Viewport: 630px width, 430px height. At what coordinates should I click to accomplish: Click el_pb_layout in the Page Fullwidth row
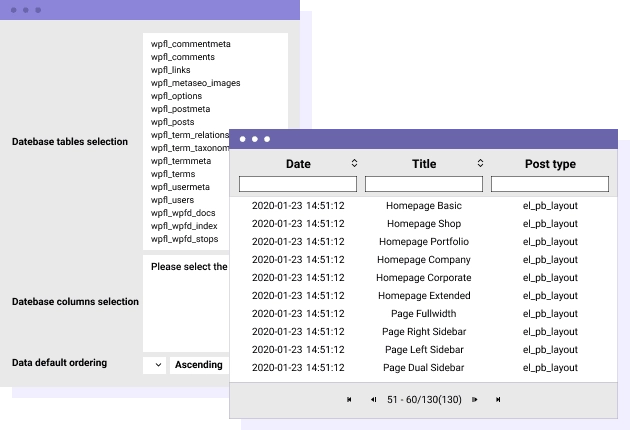550,313
